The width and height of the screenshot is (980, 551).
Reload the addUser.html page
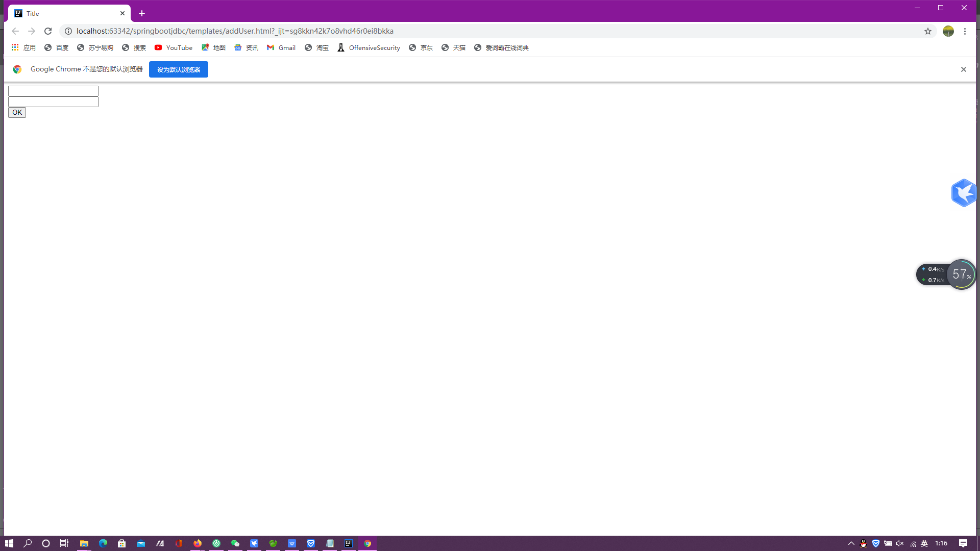[x=48, y=31]
